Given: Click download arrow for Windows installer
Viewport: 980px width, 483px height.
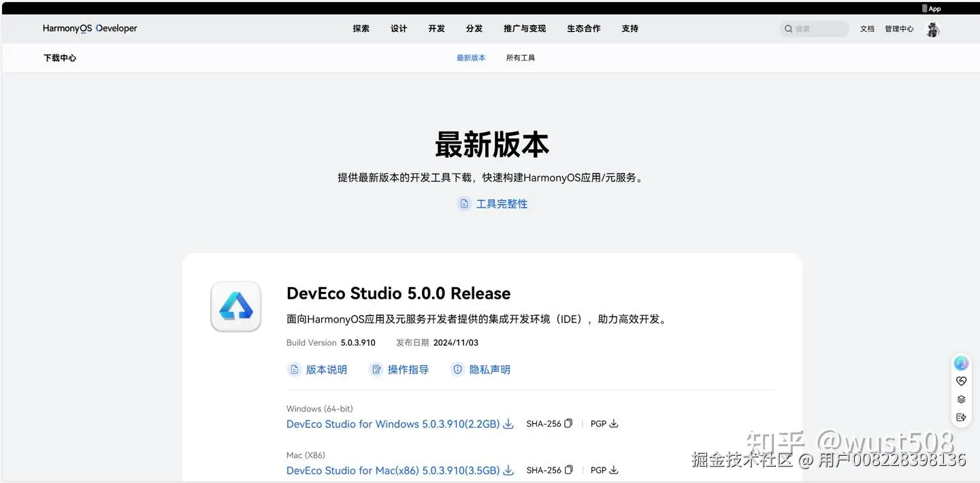Looking at the screenshot, I should pos(508,424).
